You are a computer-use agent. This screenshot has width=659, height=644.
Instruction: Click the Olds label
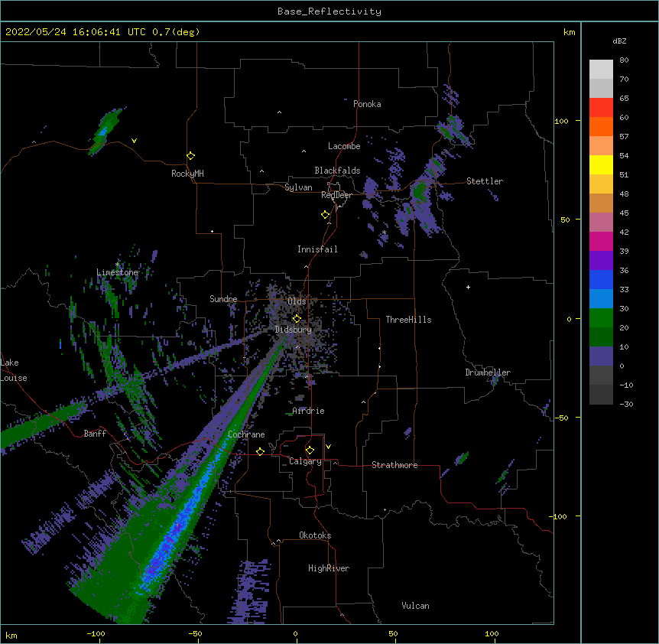coord(297,301)
